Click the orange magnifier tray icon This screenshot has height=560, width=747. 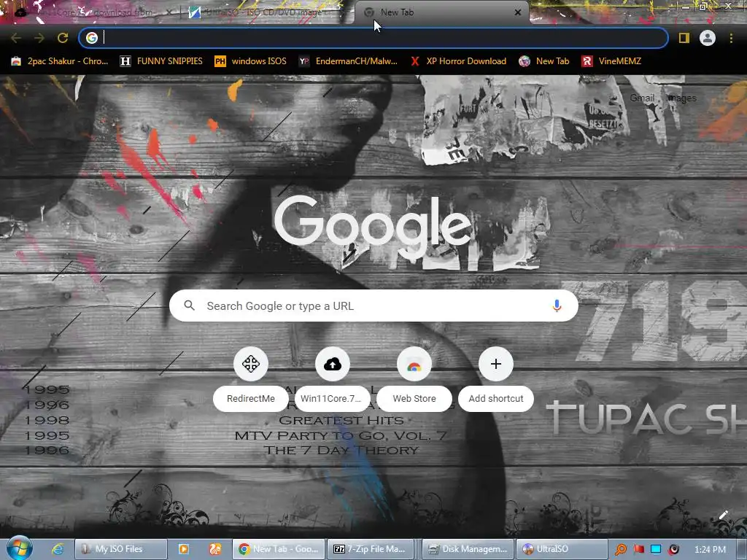click(621, 550)
